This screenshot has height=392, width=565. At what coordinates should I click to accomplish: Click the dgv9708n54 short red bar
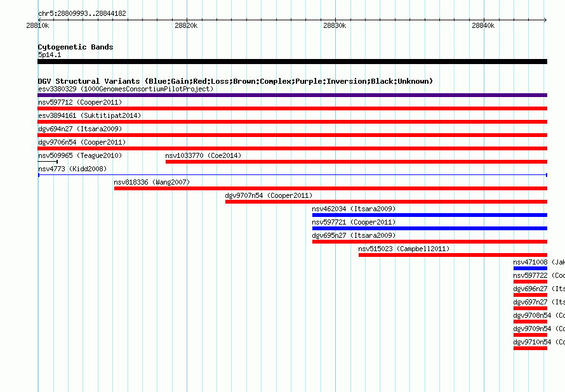tap(531, 322)
